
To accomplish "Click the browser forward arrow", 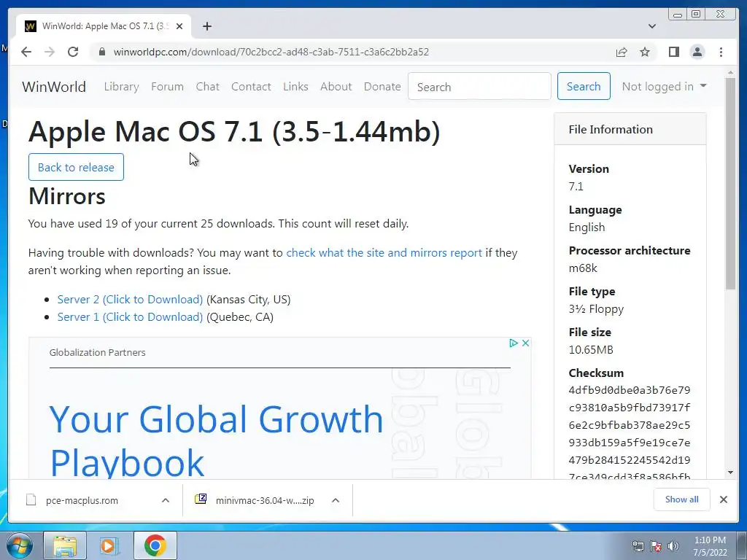I will (50, 52).
